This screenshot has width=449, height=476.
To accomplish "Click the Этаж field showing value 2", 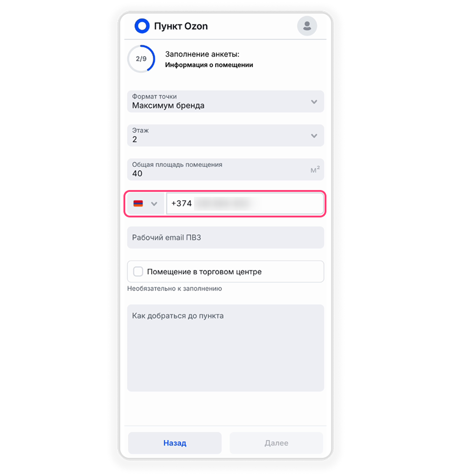I will [225, 135].
